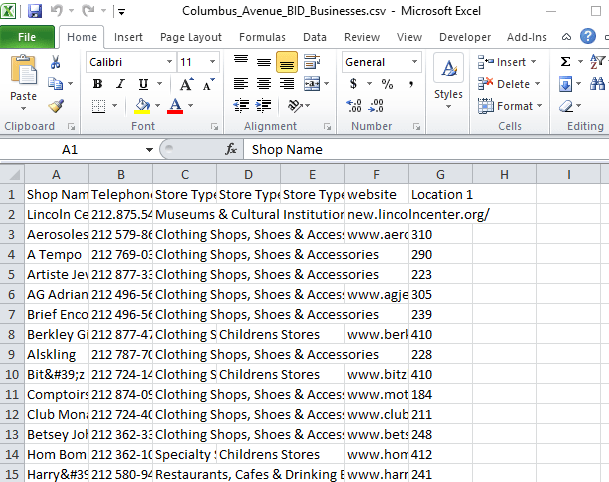
Task: Expand the Name Box dropdown arrow
Action: (x=149, y=150)
